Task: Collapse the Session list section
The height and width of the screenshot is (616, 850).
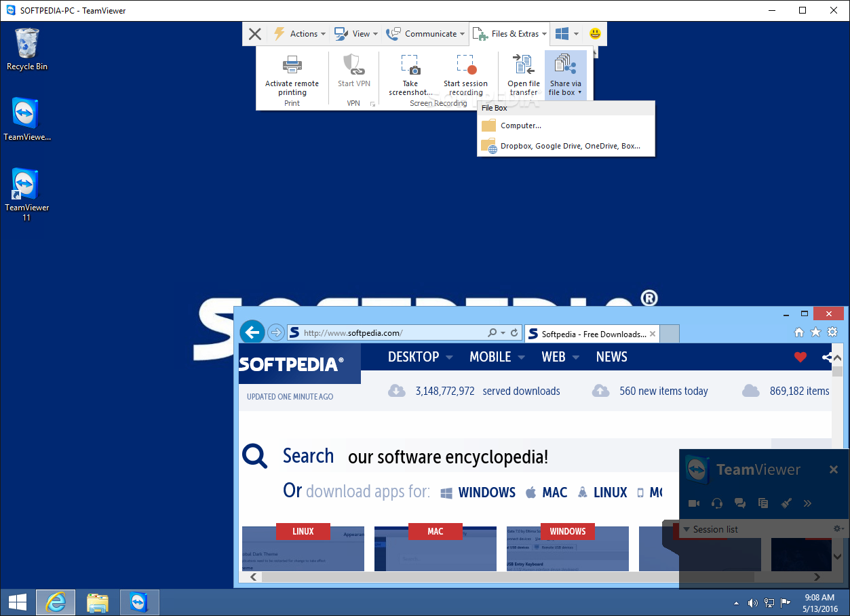Action: pyautogui.click(x=687, y=529)
